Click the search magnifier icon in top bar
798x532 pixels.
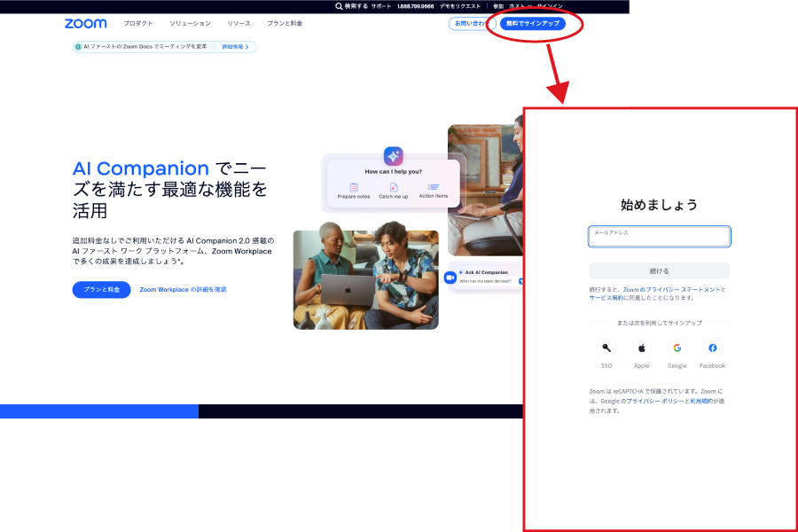click(340, 5)
